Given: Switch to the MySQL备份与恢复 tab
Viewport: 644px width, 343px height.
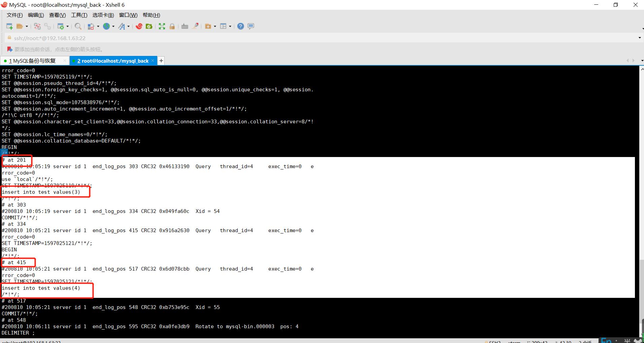Looking at the screenshot, I should tap(34, 61).
